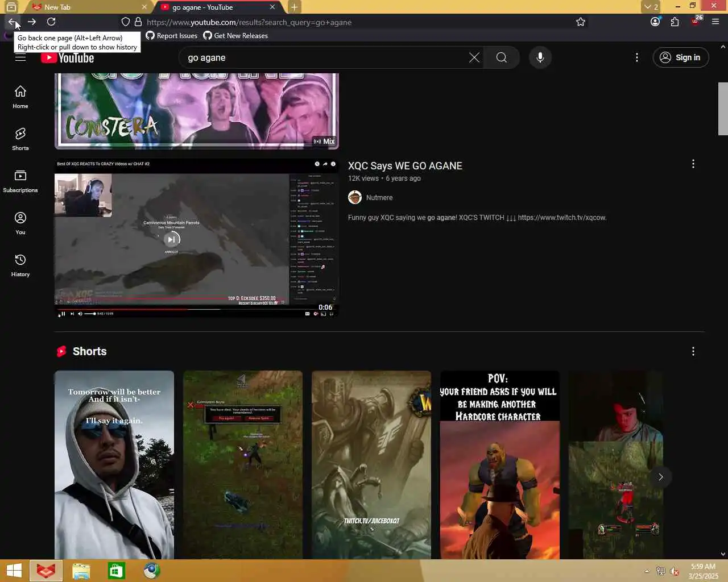
Task: Click the Nutmere channel avatar
Action: (x=355, y=197)
